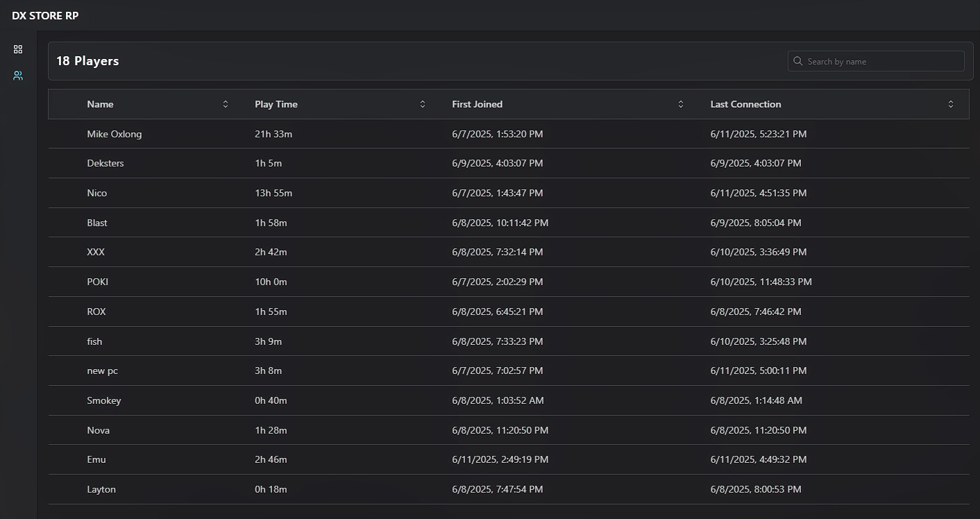Toggle sort arrows on First Joined column
This screenshot has width=980, height=519.
click(x=681, y=104)
